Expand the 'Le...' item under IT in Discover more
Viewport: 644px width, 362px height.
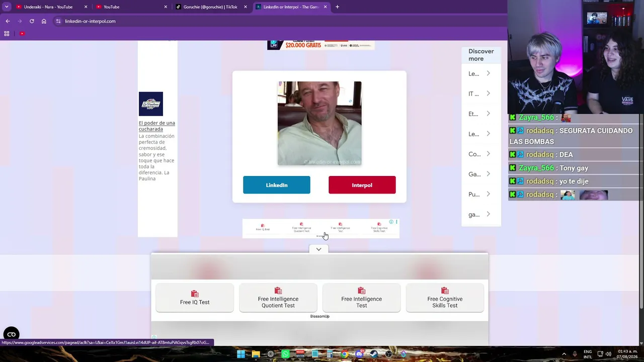[480, 134]
